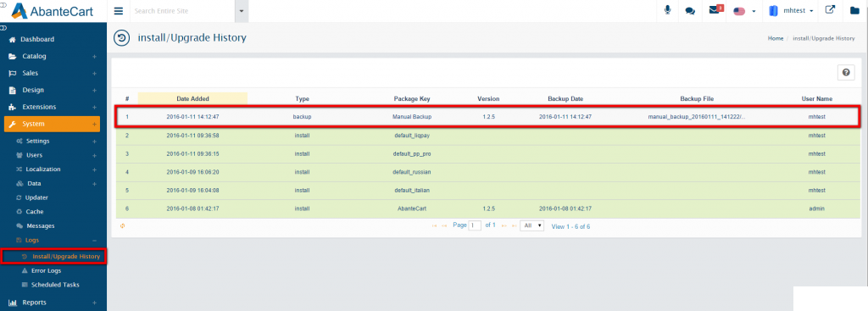Open the search options dropdown arrow

(x=242, y=11)
